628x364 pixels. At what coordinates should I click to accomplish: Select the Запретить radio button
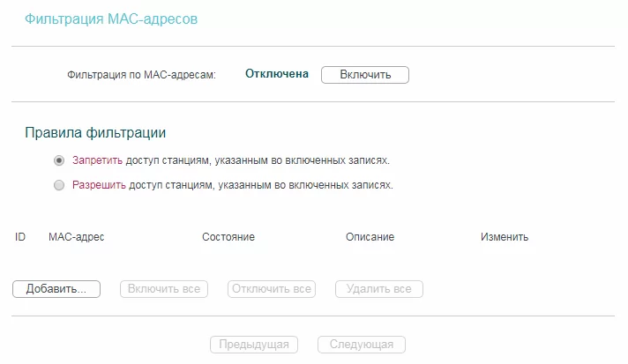[59, 161]
